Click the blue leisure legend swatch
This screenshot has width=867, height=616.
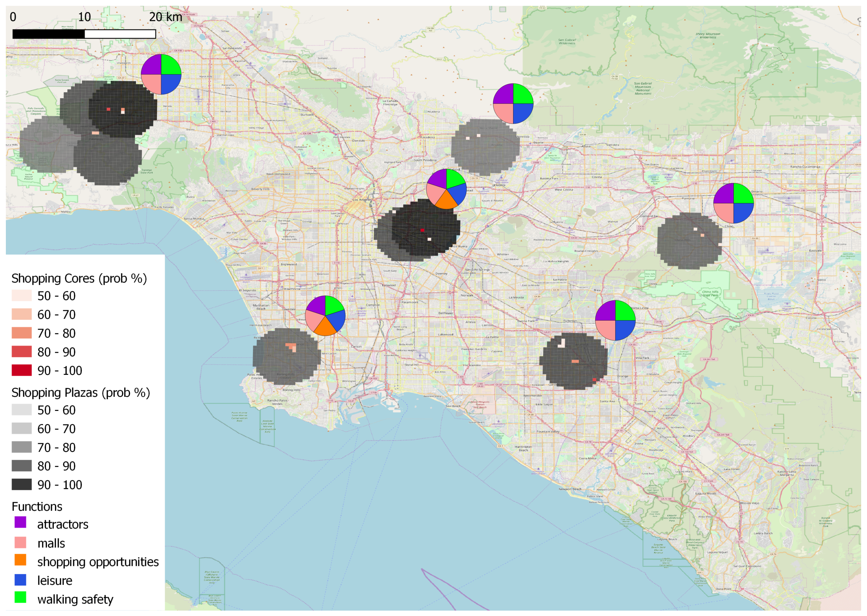click(x=21, y=580)
